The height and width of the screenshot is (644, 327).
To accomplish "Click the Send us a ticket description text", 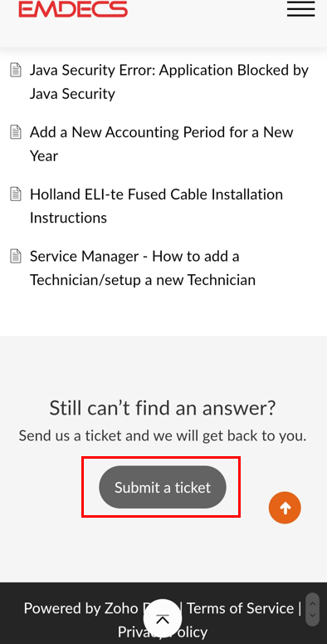I will pos(163,435).
